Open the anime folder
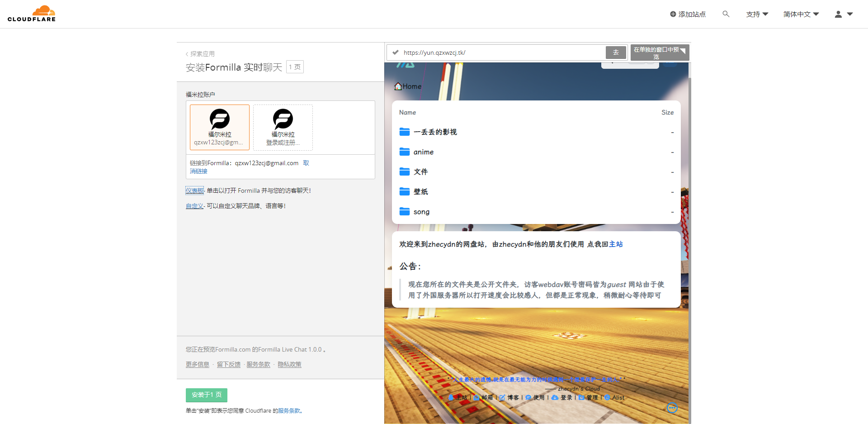The height and width of the screenshot is (424, 868). coord(423,152)
